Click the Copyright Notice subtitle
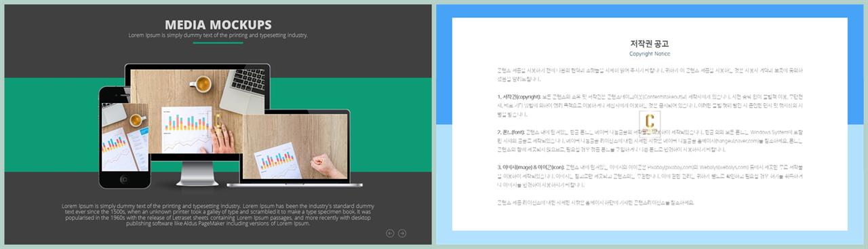This screenshot has height=249, width=868. click(650, 54)
